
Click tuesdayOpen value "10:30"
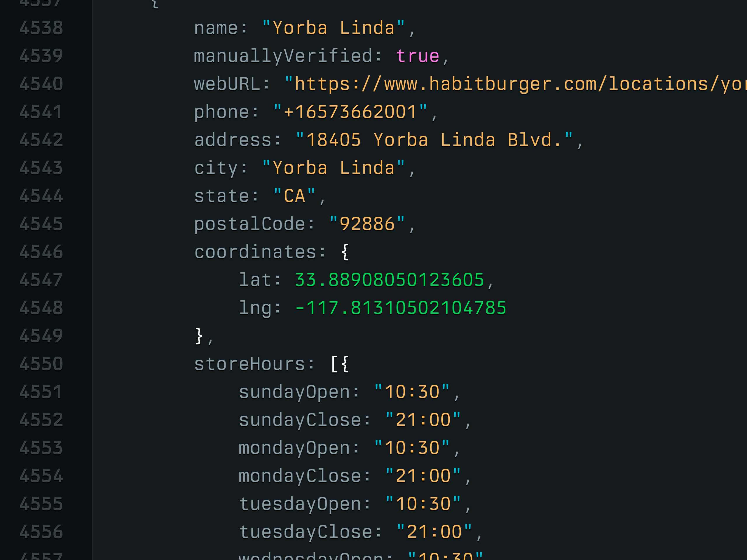[423, 504]
